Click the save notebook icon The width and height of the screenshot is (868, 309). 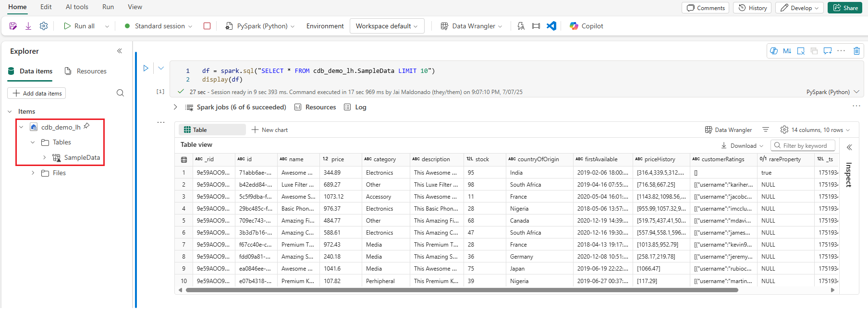[13, 26]
